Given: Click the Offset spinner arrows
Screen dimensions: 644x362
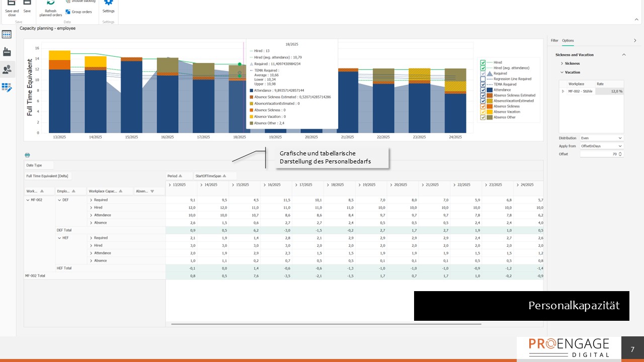Looking at the screenshot, I should coord(620,154).
